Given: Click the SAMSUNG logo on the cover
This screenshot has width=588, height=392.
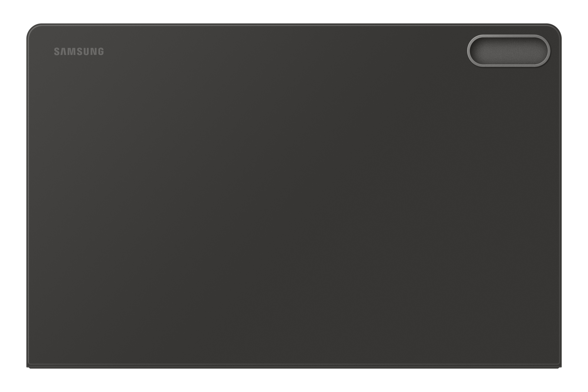Looking at the screenshot, I should [79, 51].
